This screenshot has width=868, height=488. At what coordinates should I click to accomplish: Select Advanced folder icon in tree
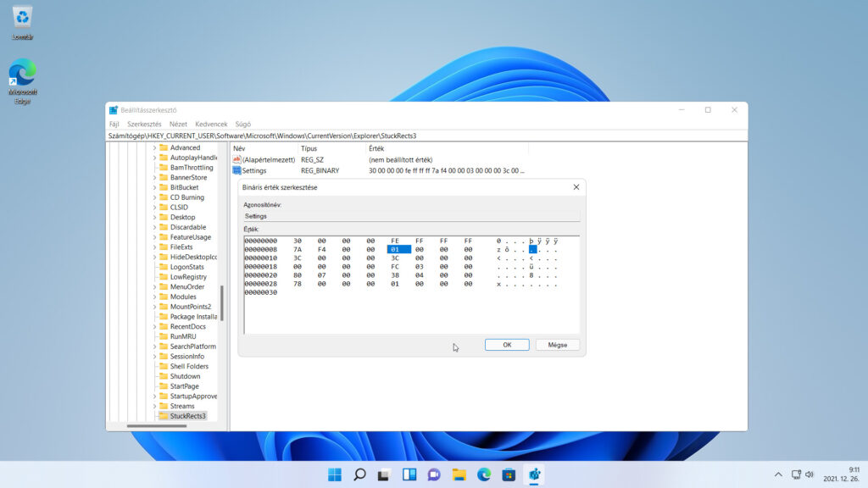pos(164,147)
